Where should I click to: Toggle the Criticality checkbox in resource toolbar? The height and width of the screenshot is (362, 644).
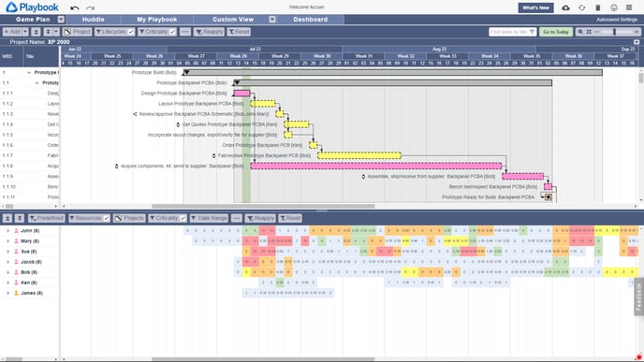(183, 218)
